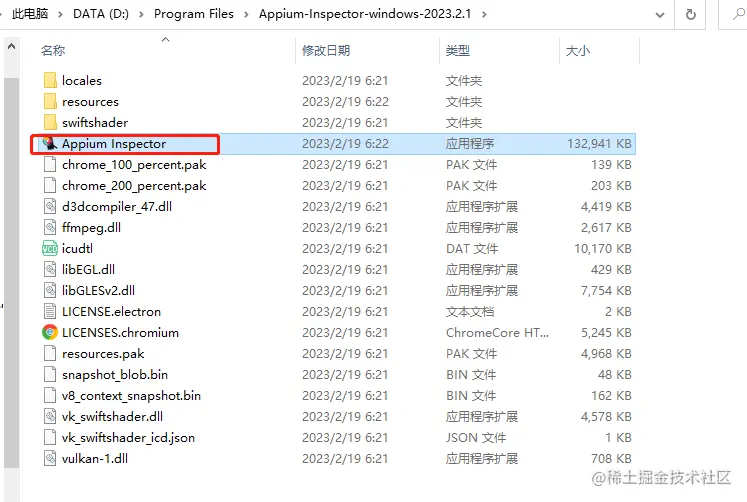Click the 132,941 KB size cell

tap(599, 144)
